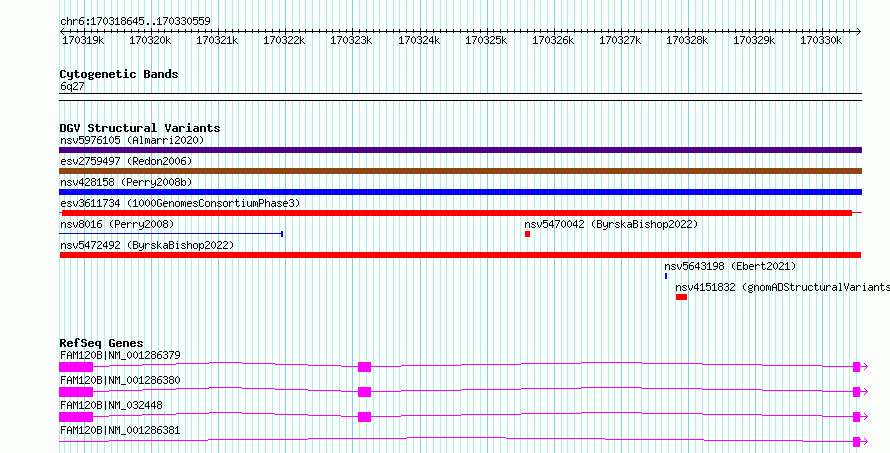The height and width of the screenshot is (453, 890).
Task: Click the small red nsv5470042 marker
Action: click(x=527, y=234)
